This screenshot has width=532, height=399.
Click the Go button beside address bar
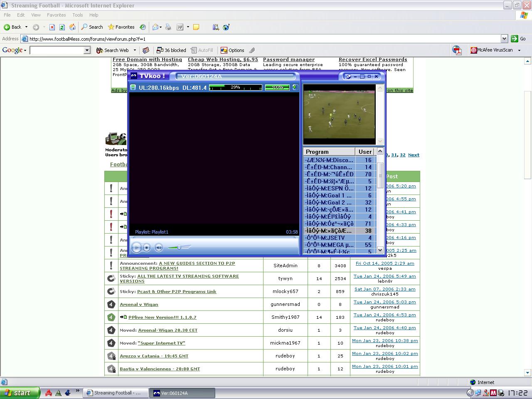519,39
